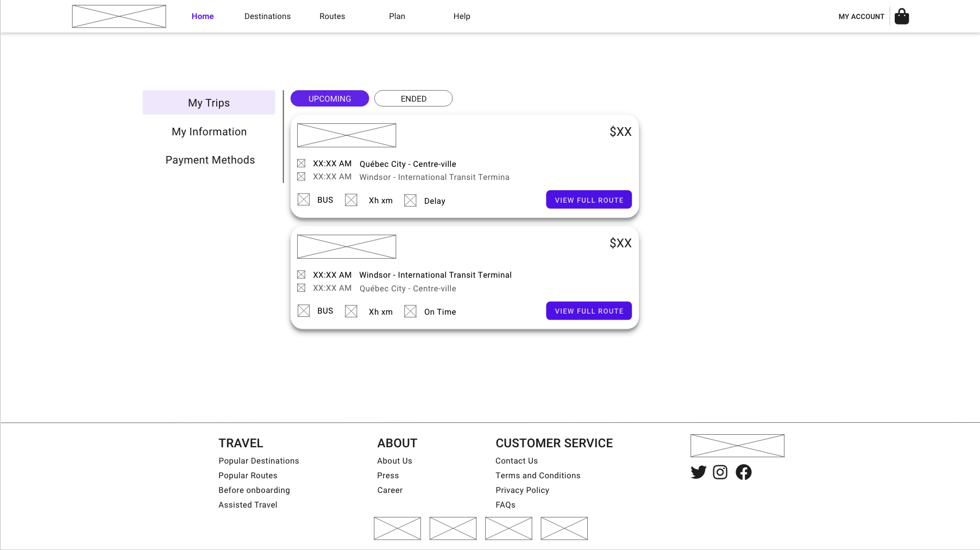The width and height of the screenshot is (980, 550).
Task: Open the Instagram page via footer icon
Action: (x=720, y=472)
